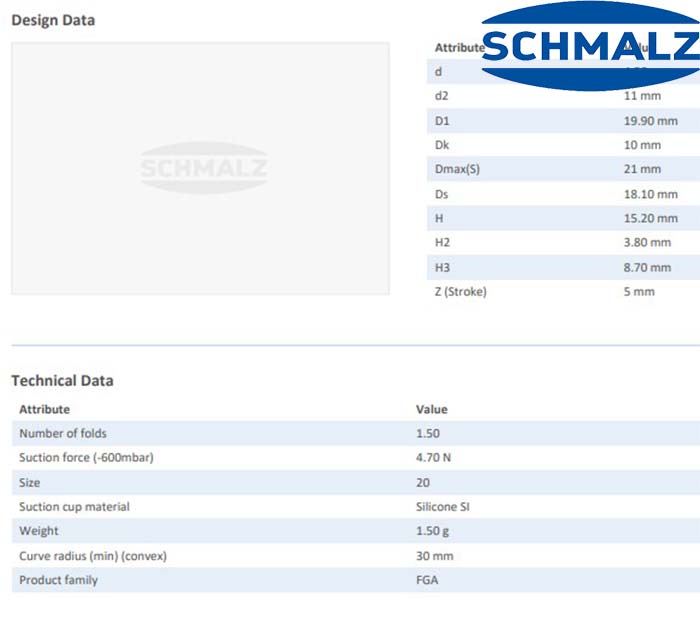Select the Suction force (-600mbar) label
Viewport: 700px width, 637px height.
pyautogui.click(x=86, y=458)
